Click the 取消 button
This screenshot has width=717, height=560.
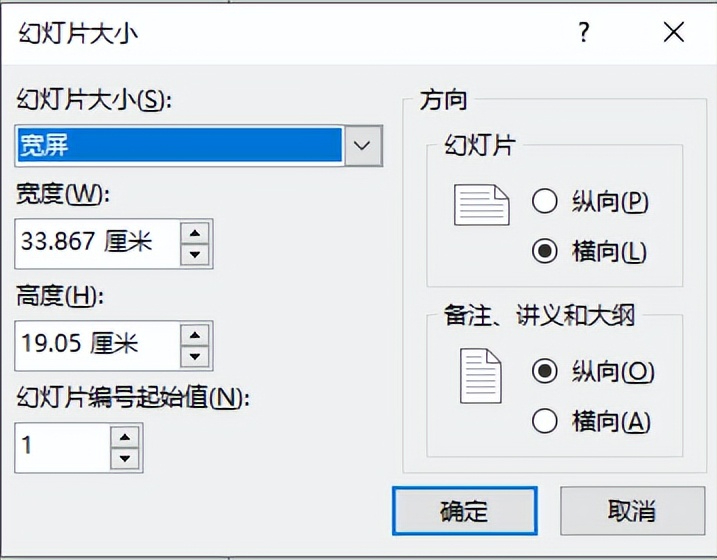click(x=632, y=511)
